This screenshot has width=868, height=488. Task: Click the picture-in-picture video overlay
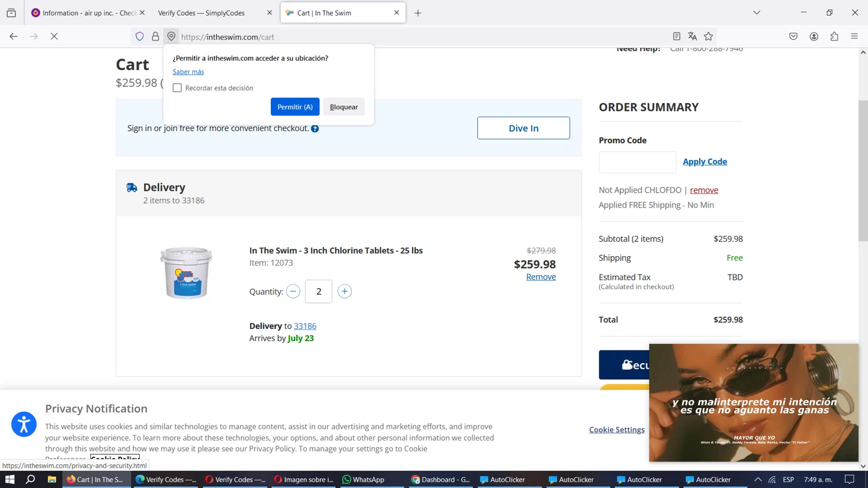753,403
